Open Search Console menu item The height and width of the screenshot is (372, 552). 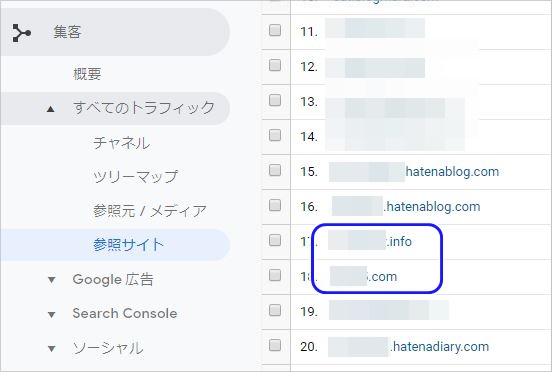coord(125,313)
